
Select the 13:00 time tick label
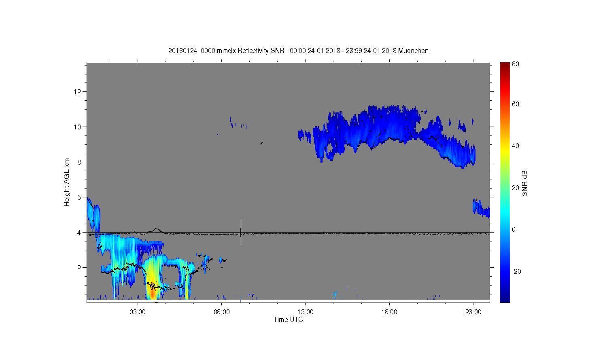pyautogui.click(x=306, y=312)
